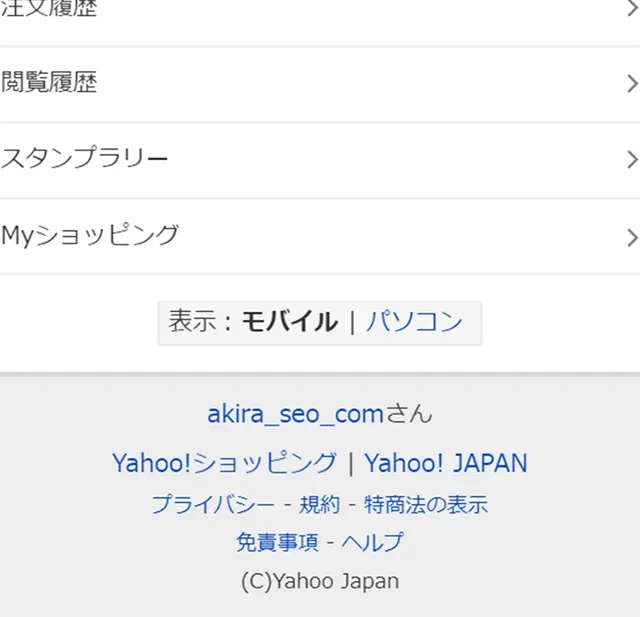Open the 免責事項 disclaimer link
This screenshot has width=640, height=617.
pos(277,542)
